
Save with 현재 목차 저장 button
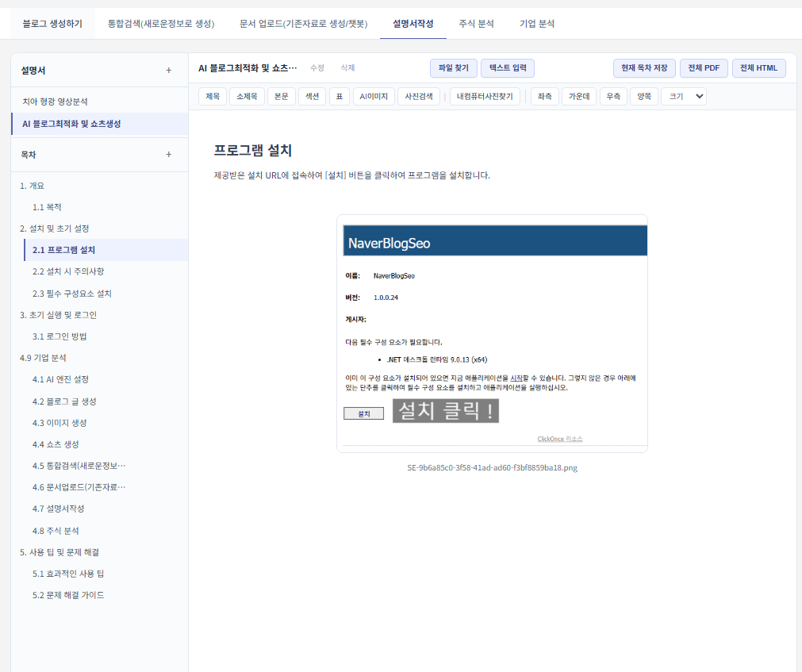point(644,68)
